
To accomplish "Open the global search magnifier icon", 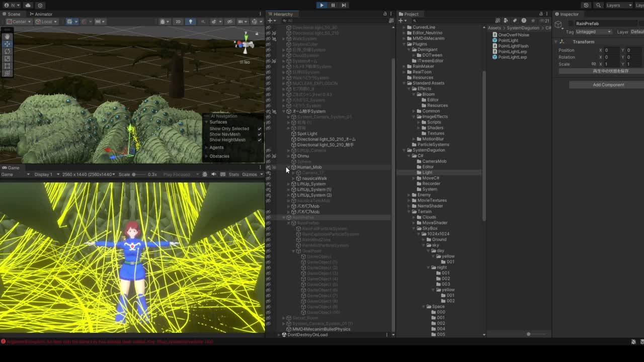I will click(x=598, y=5).
